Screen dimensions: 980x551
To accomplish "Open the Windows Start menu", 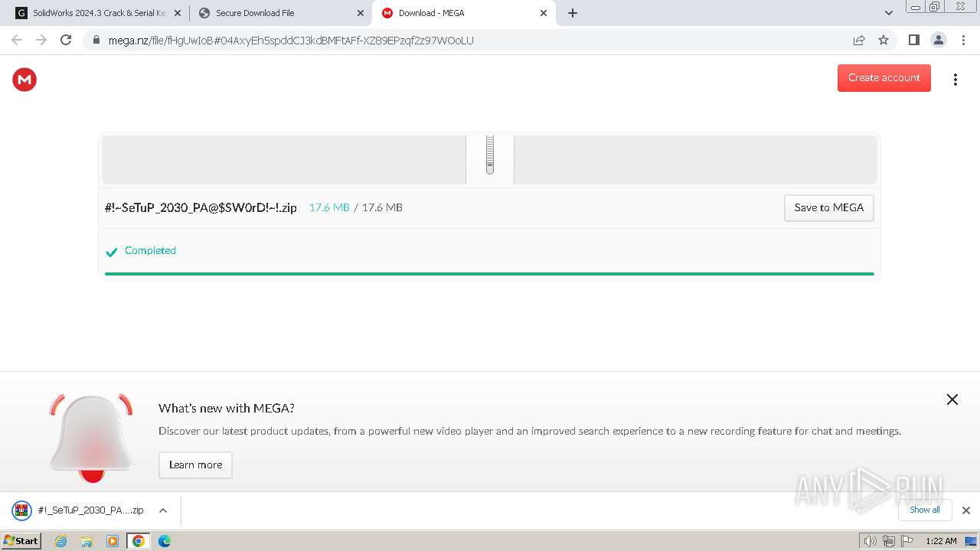I will (x=21, y=541).
